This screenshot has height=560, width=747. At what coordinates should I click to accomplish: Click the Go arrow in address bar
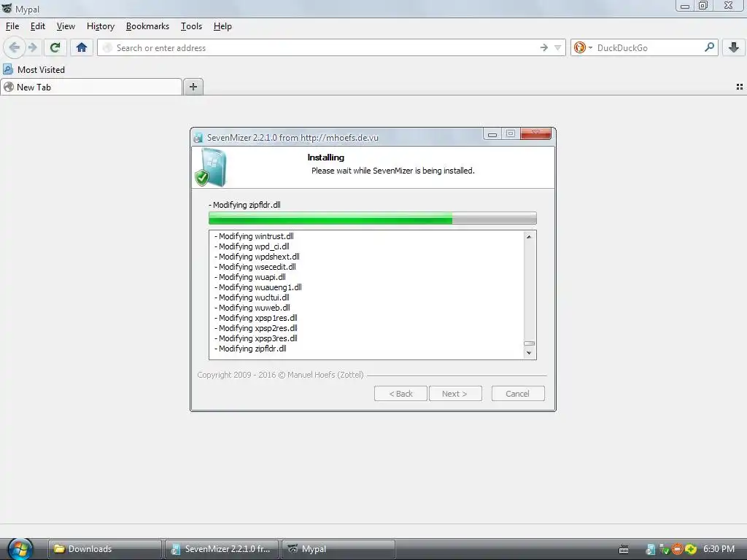click(x=543, y=47)
